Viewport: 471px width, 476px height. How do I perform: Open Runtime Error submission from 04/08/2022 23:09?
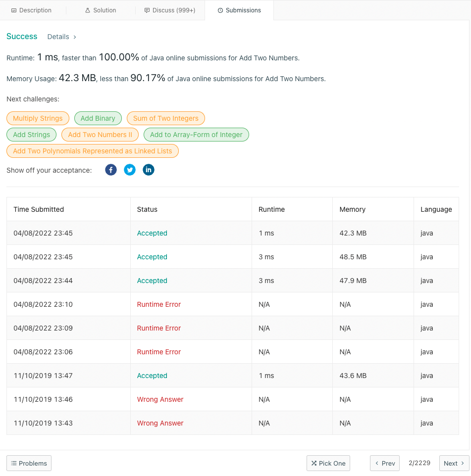[158, 328]
